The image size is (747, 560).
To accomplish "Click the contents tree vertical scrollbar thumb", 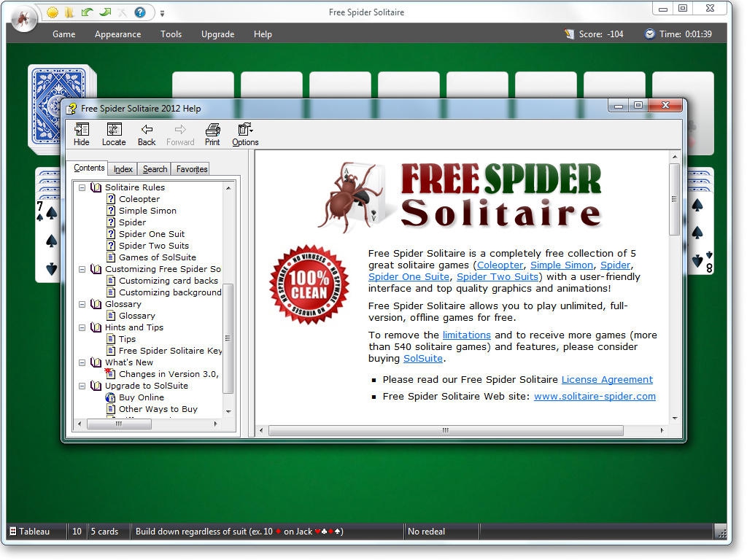I will (x=228, y=338).
